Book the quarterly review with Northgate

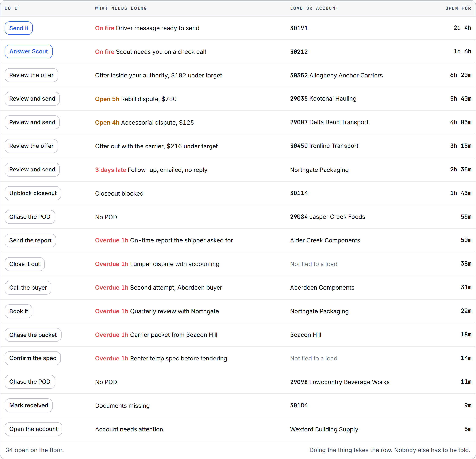pyautogui.click(x=18, y=311)
